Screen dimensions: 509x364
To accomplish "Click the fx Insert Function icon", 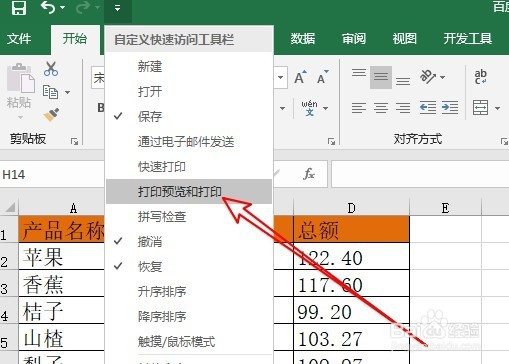I will (309, 174).
